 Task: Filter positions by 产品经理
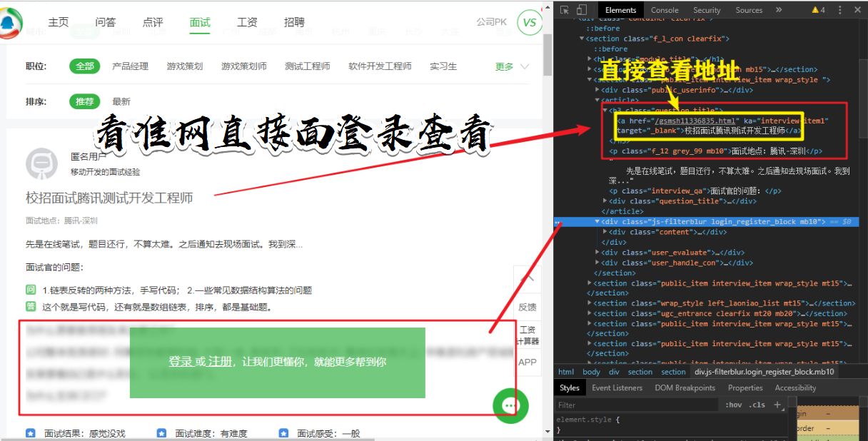coord(131,66)
